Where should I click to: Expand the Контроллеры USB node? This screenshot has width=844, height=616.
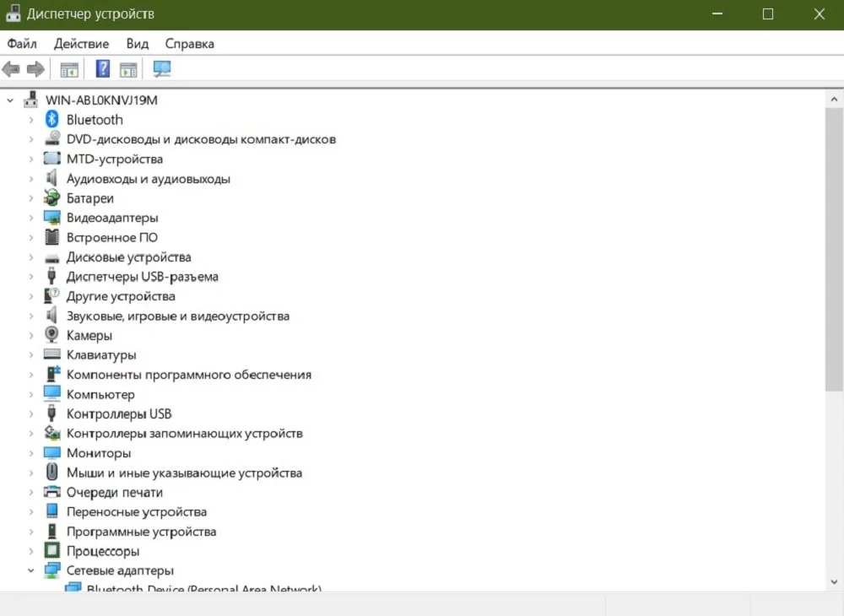[31, 413]
